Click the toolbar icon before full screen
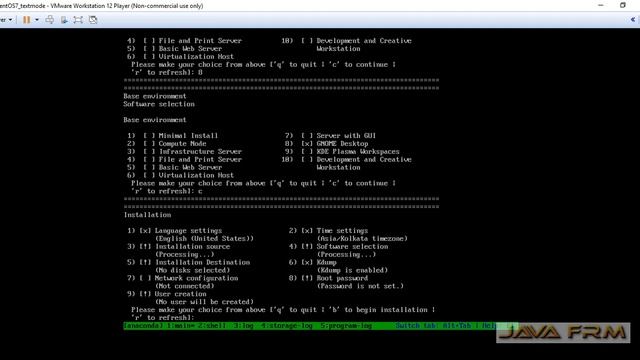This screenshot has width=640, height=360. point(64,20)
